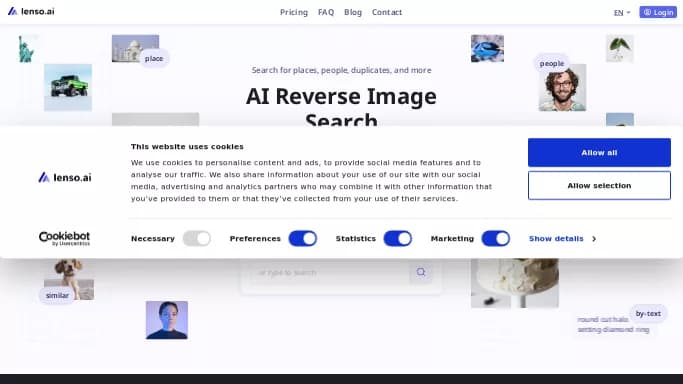This screenshot has height=384, width=683.
Task: Expand Show details for cookies
Action: 562,239
